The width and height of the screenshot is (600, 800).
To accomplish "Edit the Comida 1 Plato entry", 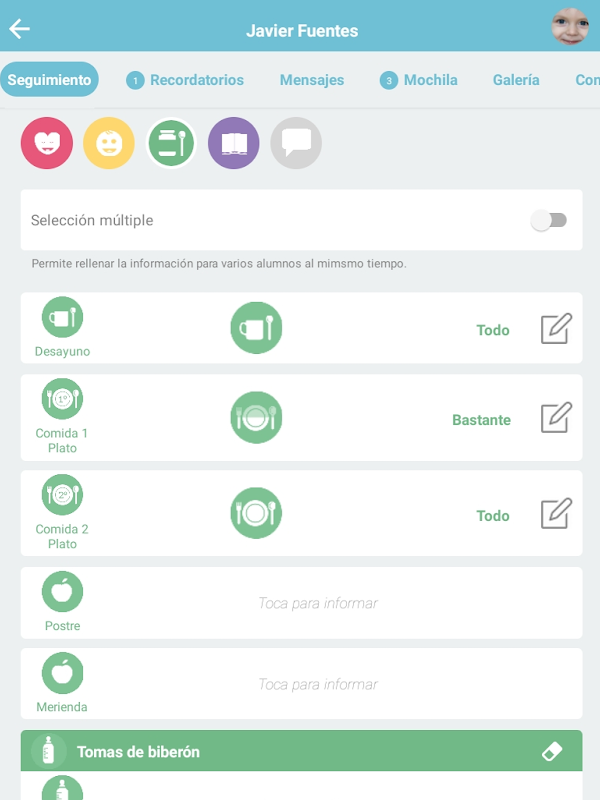I will (x=556, y=417).
